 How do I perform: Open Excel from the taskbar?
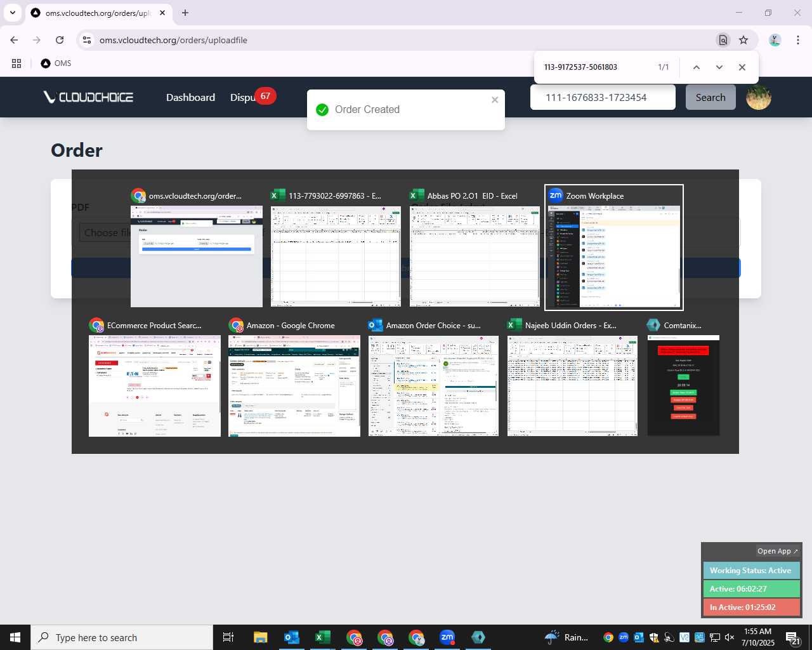pyautogui.click(x=323, y=637)
